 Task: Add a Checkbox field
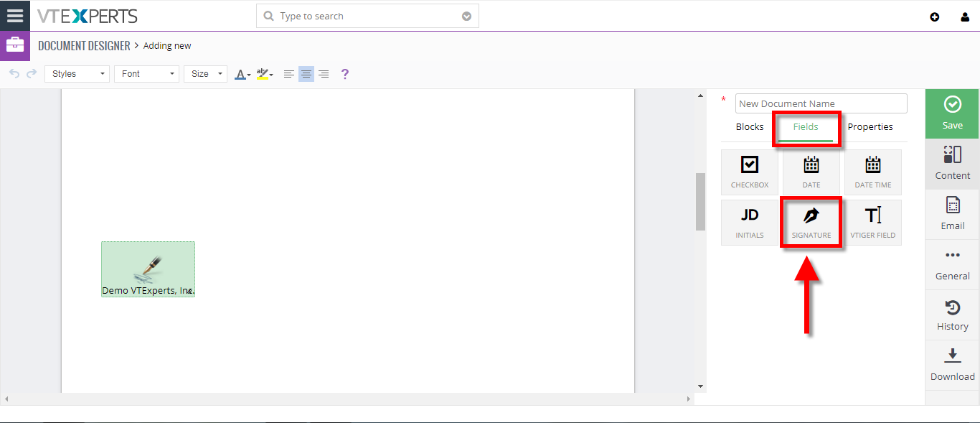(x=750, y=172)
